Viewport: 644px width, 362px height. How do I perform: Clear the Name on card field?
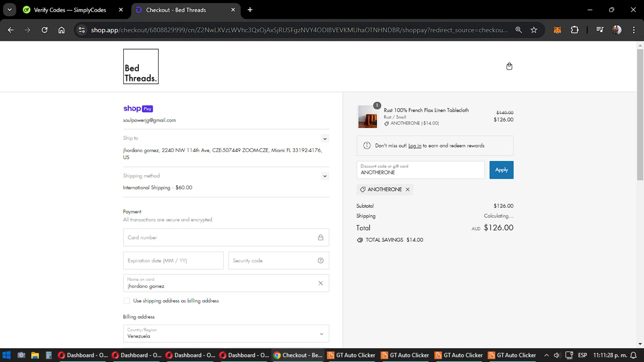point(320,283)
